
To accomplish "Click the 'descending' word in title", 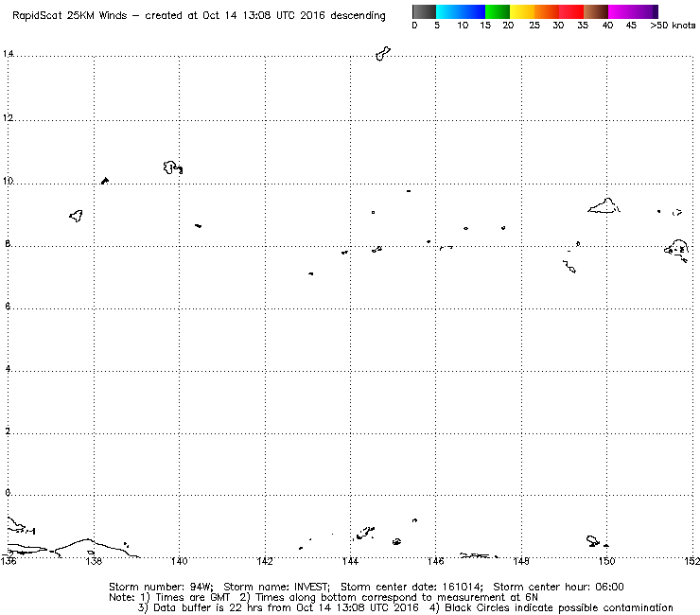I will click(x=358, y=16).
